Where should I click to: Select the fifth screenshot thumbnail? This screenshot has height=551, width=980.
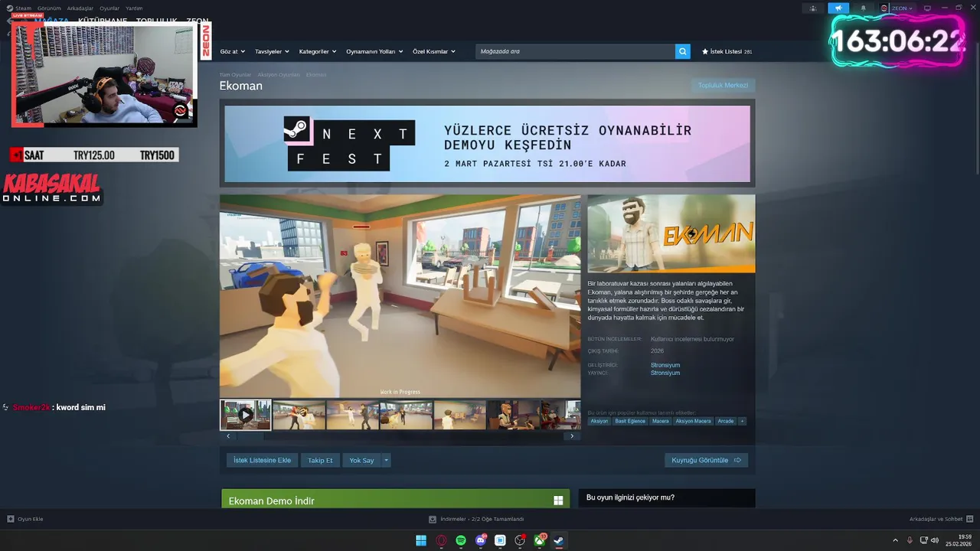(460, 415)
